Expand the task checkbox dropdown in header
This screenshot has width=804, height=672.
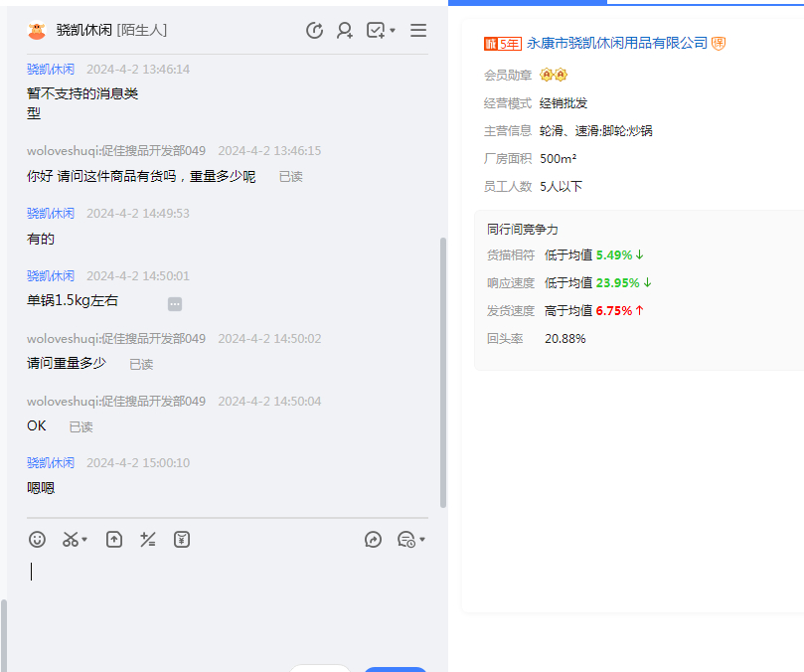(x=393, y=31)
